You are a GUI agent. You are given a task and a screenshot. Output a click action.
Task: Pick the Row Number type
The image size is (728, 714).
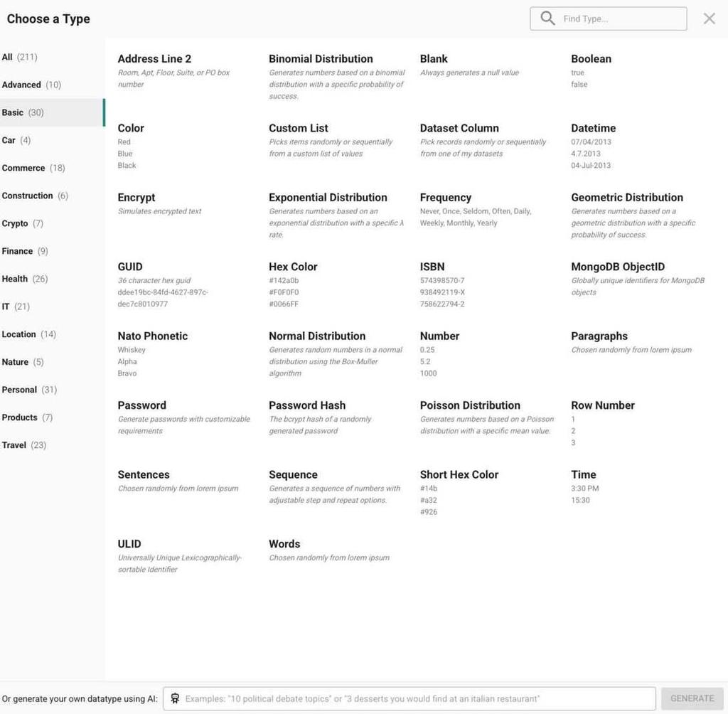[603, 405]
